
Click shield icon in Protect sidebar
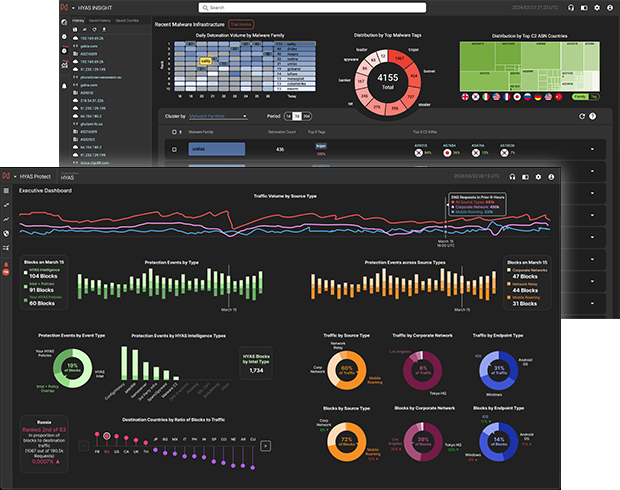[6, 233]
